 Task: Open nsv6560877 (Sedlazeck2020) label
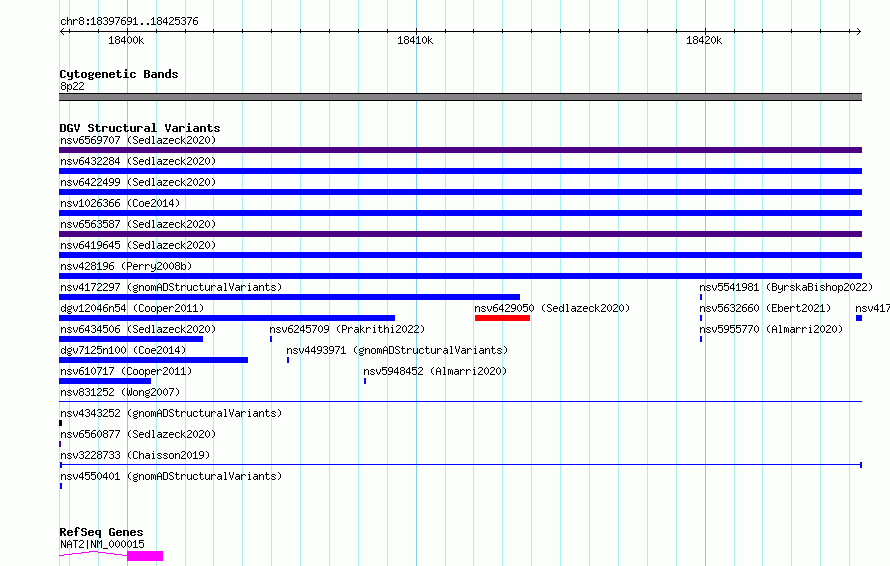138,434
